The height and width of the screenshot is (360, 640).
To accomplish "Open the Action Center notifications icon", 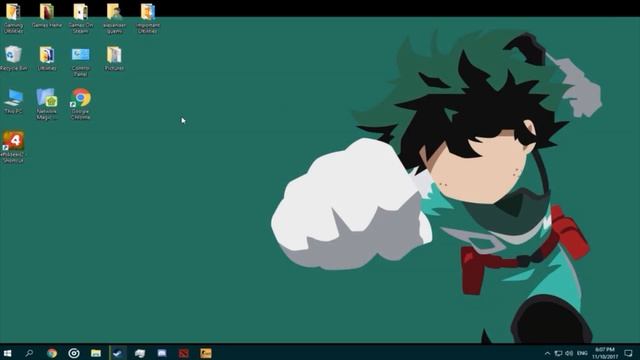I will click(x=629, y=353).
